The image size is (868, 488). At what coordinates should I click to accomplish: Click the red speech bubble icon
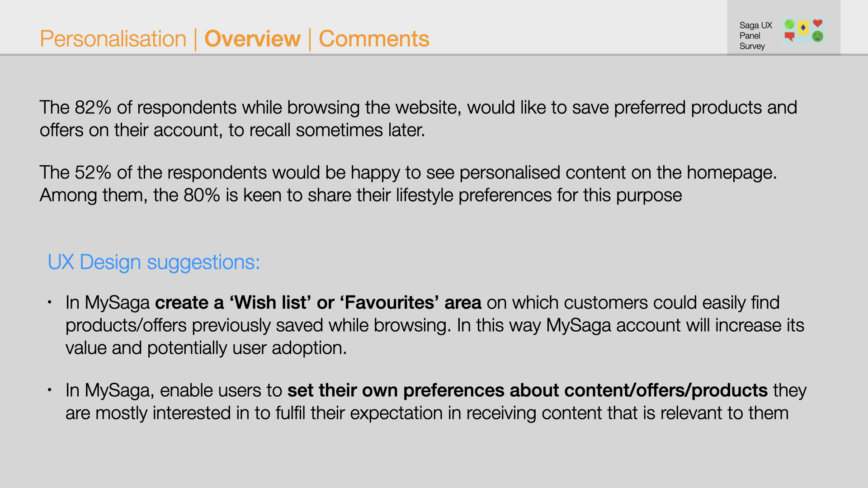click(x=789, y=37)
